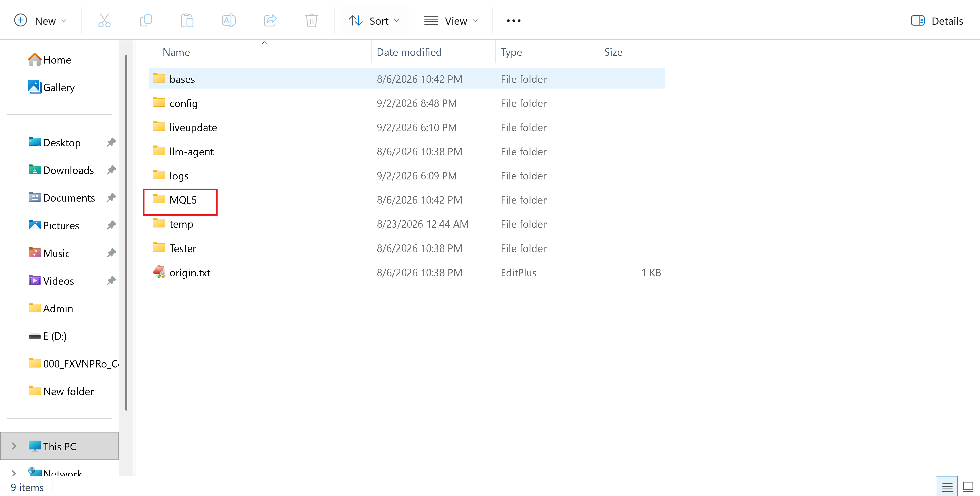The height and width of the screenshot is (496, 980).
Task: Open Videos quick access folder
Action: pos(51,281)
